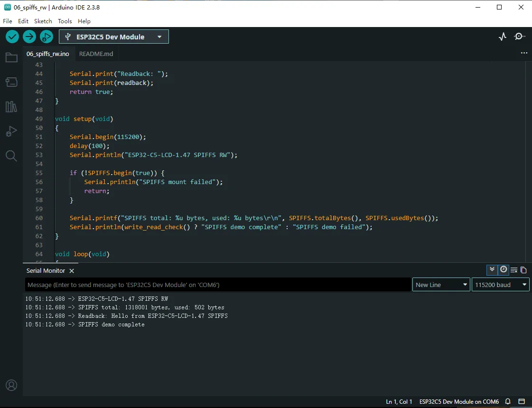
Task: Click 'Ln 1, Col 1' in status bar
Action: coord(399,401)
